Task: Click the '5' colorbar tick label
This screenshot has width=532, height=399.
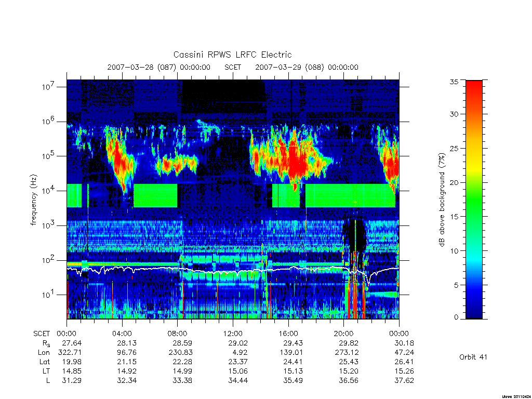Action: click(456, 285)
